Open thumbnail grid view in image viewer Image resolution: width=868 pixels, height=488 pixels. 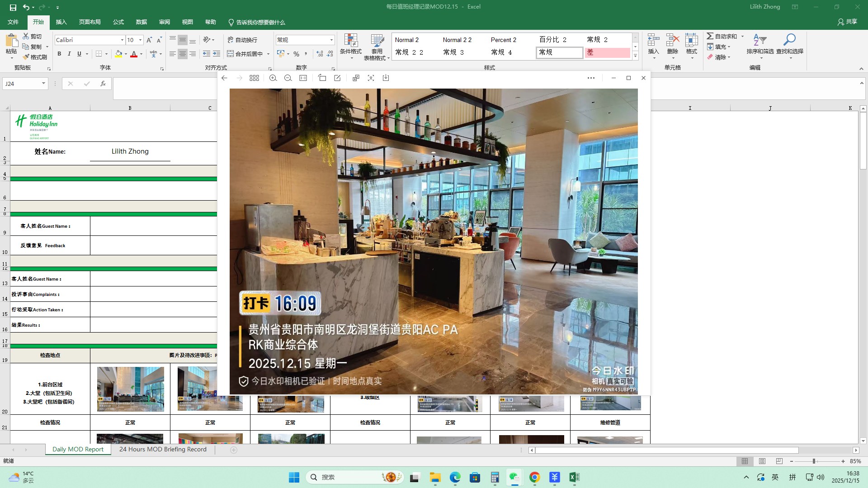254,78
